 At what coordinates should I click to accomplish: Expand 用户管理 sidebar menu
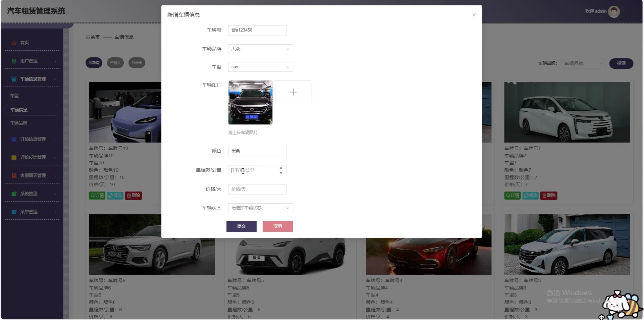[32, 61]
